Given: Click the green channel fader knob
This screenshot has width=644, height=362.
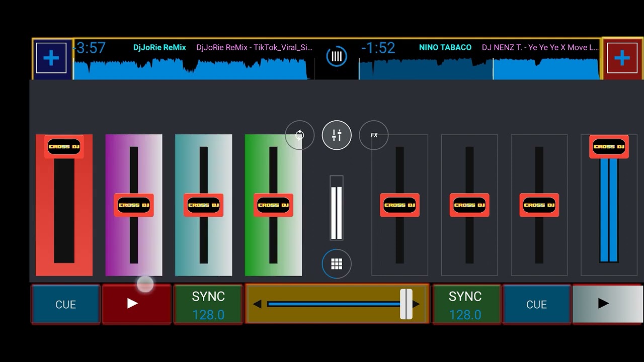Looking at the screenshot, I should coord(273,205).
